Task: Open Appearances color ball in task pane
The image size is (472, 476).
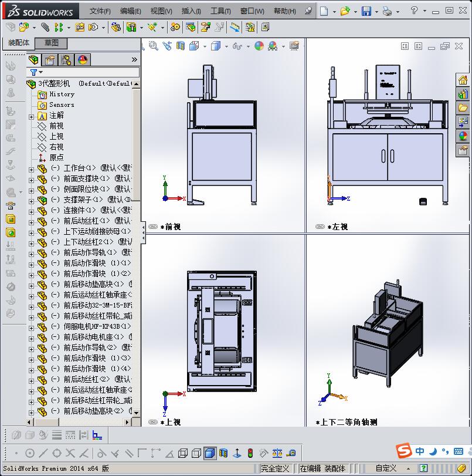Action: point(463,136)
